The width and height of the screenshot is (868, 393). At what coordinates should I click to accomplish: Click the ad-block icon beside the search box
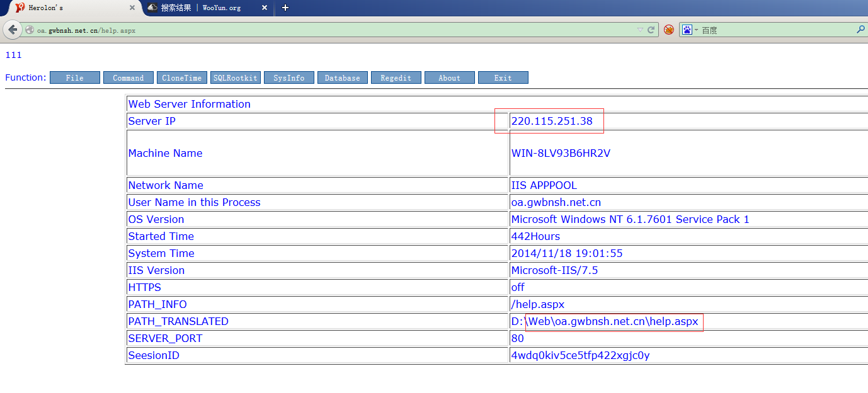[x=669, y=30]
